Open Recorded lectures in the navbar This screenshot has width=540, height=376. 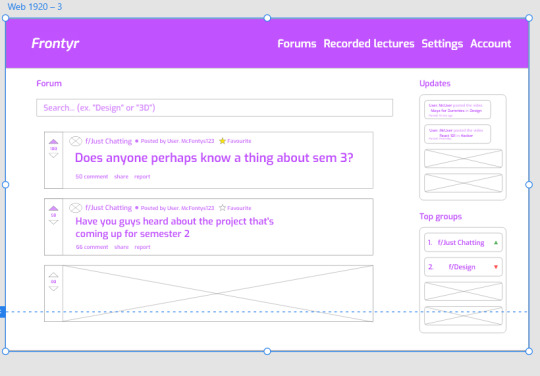point(369,44)
